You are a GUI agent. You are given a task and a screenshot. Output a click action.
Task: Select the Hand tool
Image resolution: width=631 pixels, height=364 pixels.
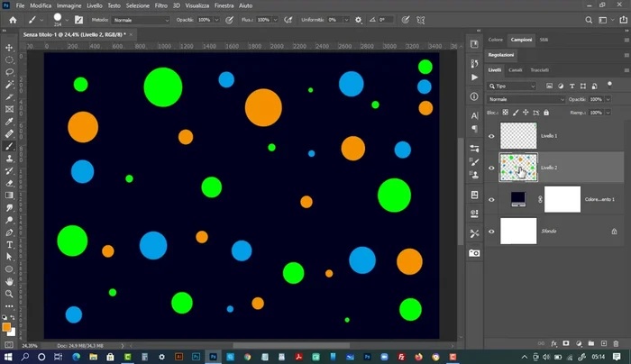pos(9,281)
